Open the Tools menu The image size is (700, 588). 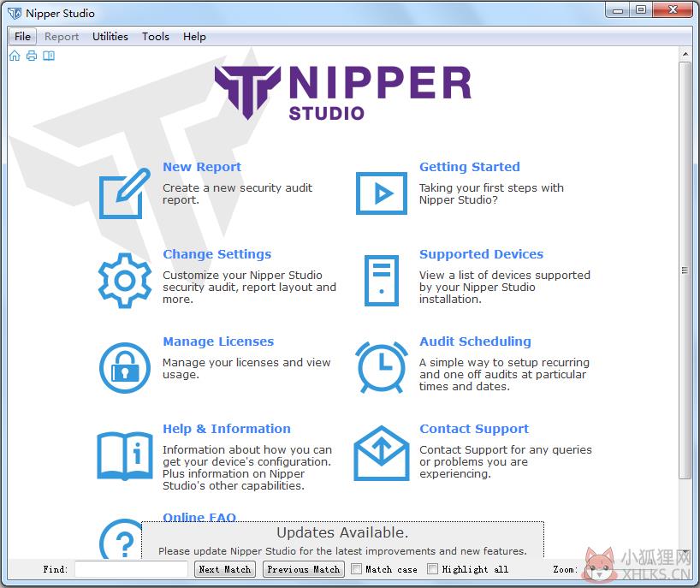pos(156,37)
